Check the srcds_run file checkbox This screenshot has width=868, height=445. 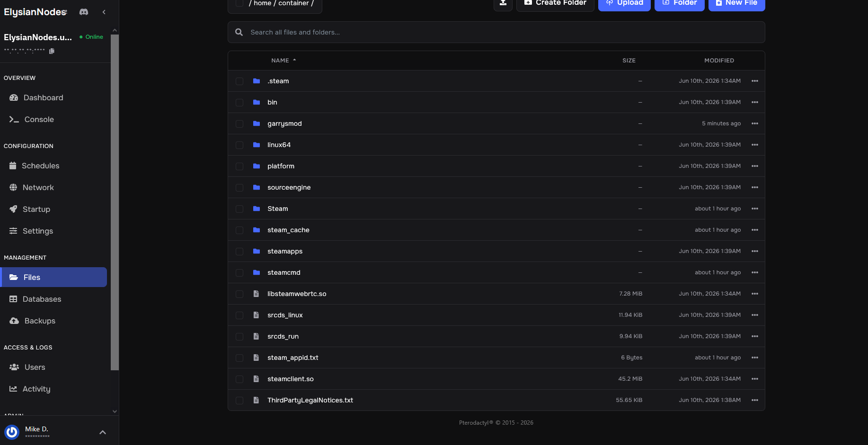(239, 337)
